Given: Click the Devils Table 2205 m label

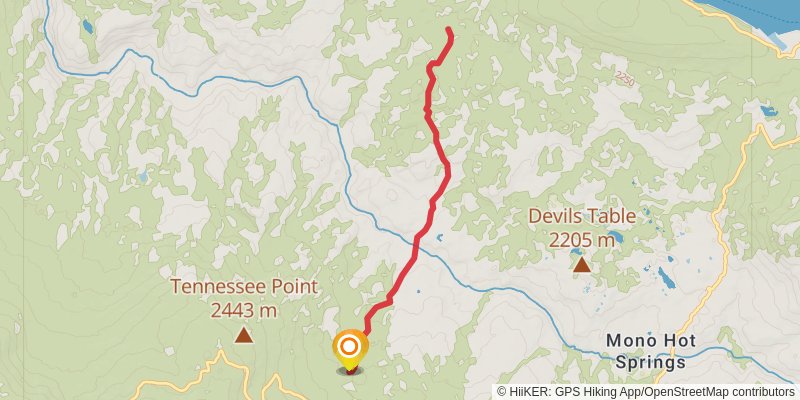Looking at the screenshot, I should (582, 228).
